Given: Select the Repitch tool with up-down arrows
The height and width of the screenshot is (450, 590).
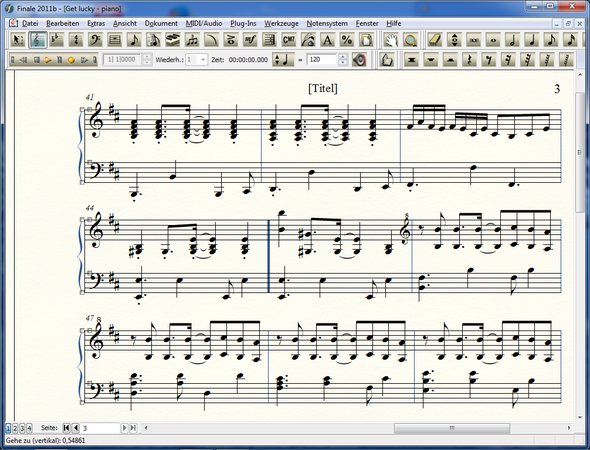Looking at the screenshot, I should click(455, 40).
